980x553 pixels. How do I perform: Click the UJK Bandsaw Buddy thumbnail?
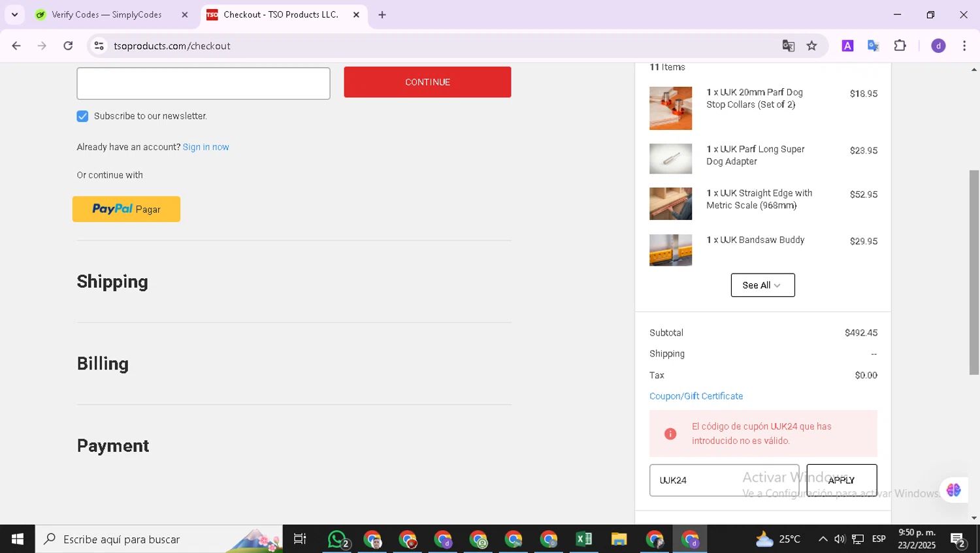point(670,250)
